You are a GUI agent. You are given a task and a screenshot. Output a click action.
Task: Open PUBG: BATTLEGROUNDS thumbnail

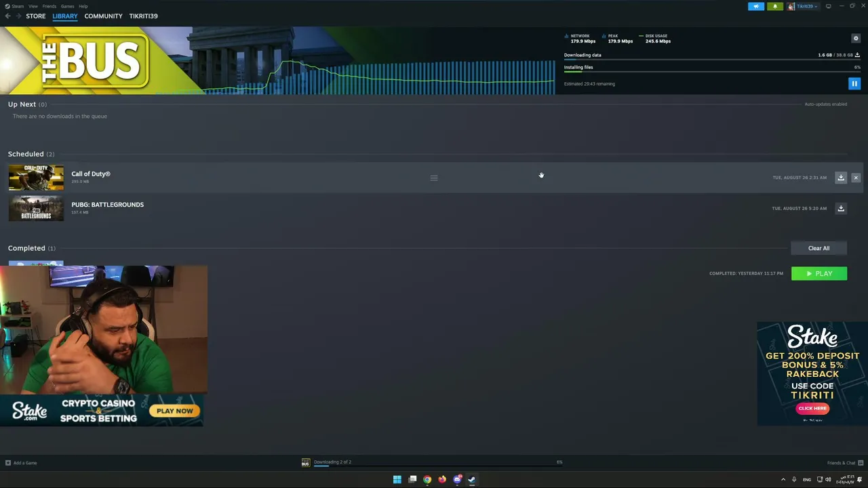pyautogui.click(x=36, y=208)
